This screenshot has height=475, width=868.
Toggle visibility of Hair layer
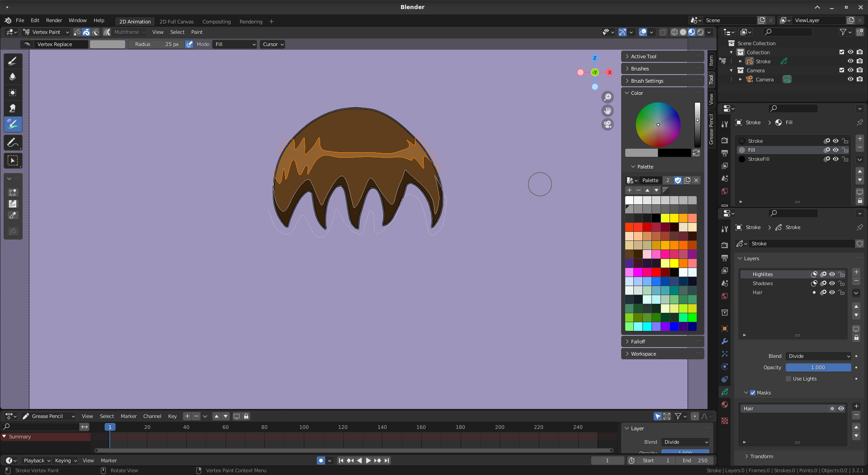[x=832, y=292]
